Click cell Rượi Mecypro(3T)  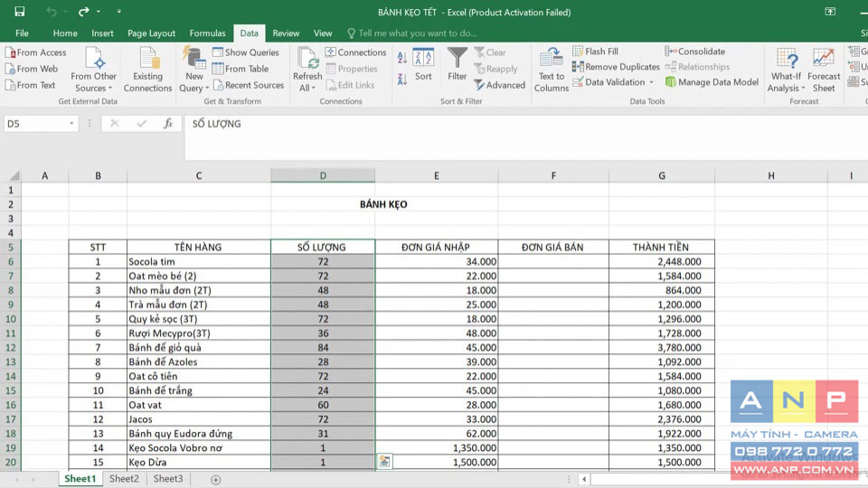199,333
